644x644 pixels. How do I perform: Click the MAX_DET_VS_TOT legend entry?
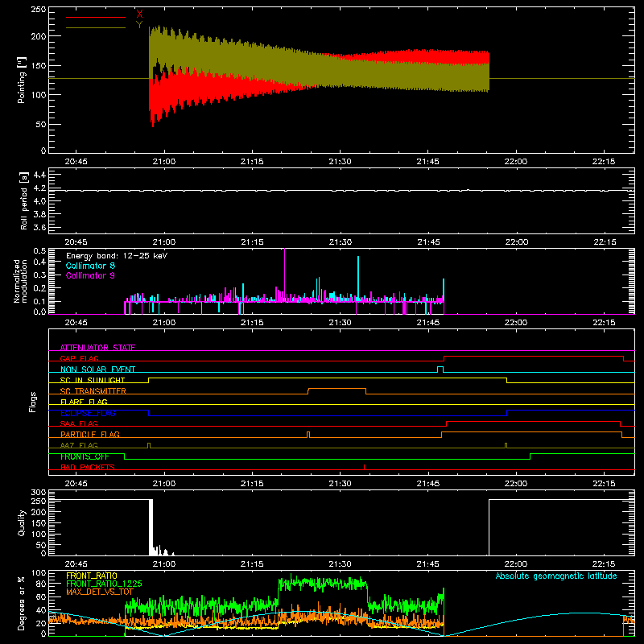click(100, 592)
